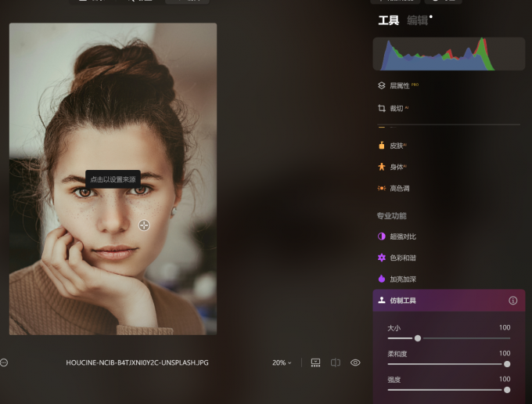The height and width of the screenshot is (404, 532).
Task: Toggle the before/after split compare view
Action: point(336,363)
